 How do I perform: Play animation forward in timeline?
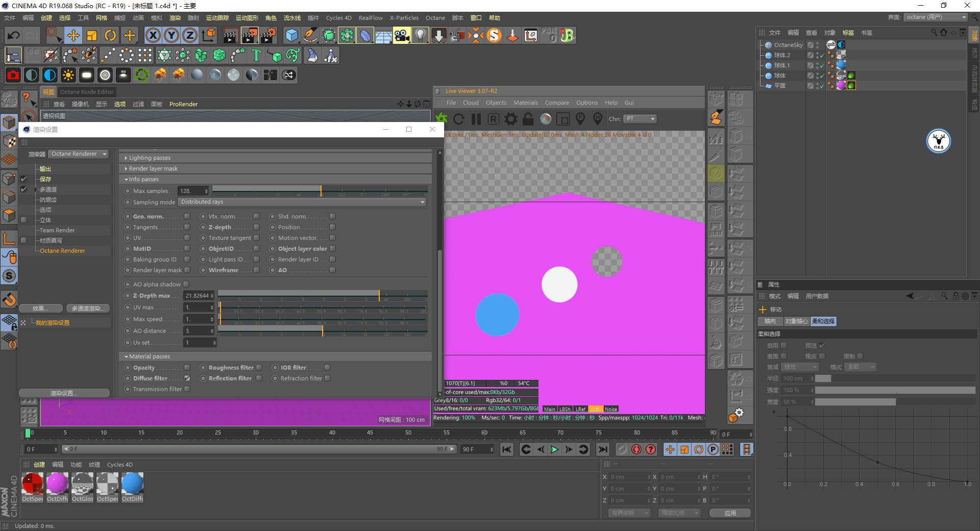pos(554,449)
